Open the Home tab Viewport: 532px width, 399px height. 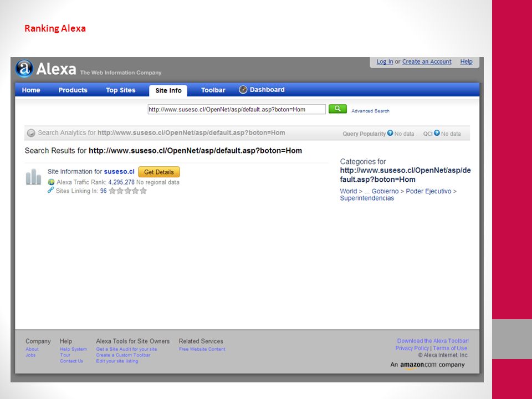pos(31,90)
